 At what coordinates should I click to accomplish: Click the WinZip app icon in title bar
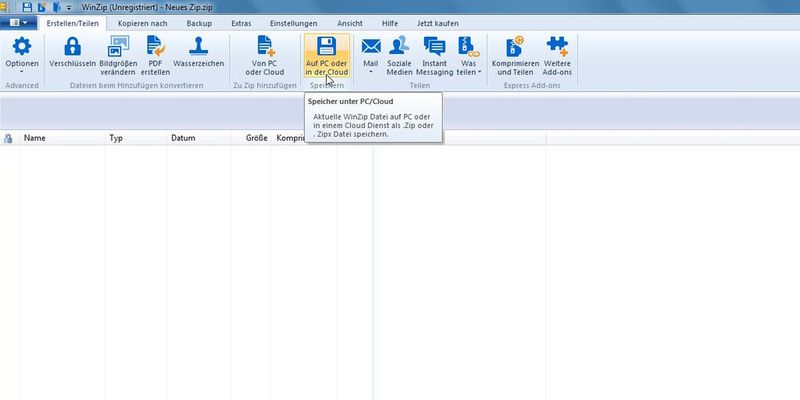[3, 8]
